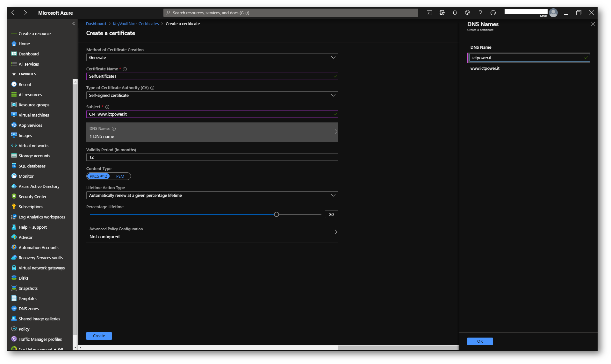
Task: Click the Validity Period input field
Action: coord(212,157)
